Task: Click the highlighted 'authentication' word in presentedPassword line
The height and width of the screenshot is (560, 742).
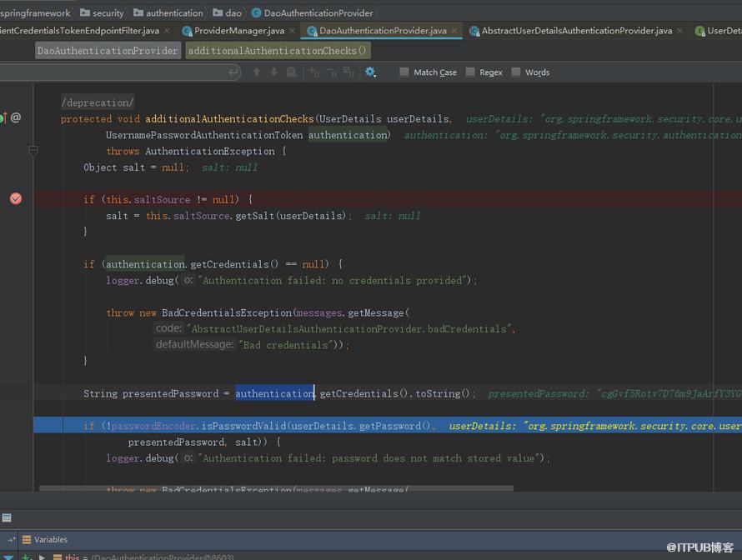Action: tap(275, 393)
